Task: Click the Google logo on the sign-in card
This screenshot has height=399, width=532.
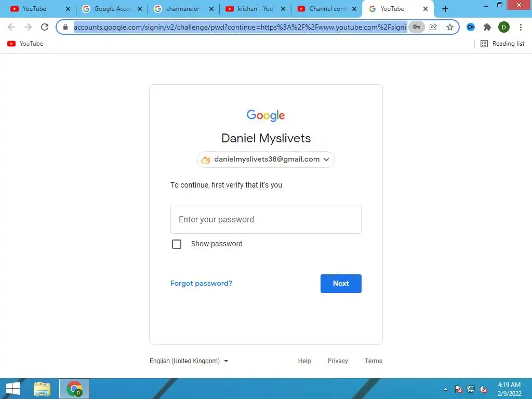Action: point(265,116)
